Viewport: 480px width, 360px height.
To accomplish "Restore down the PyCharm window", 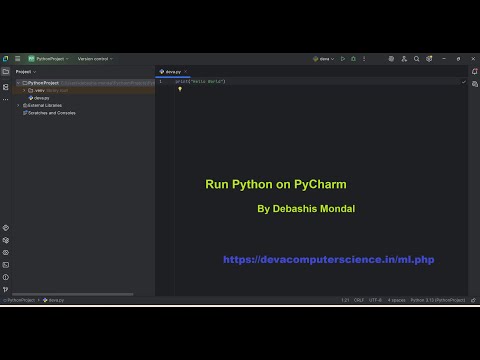I will (459, 59).
